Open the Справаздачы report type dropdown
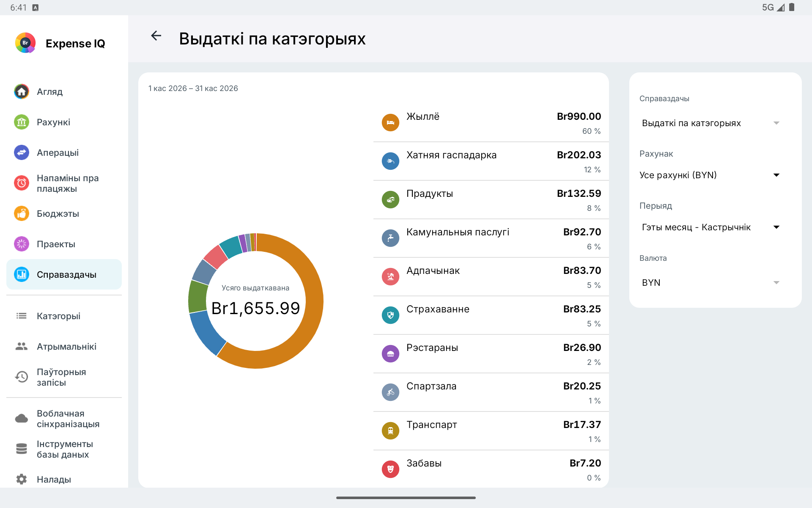 pos(710,123)
